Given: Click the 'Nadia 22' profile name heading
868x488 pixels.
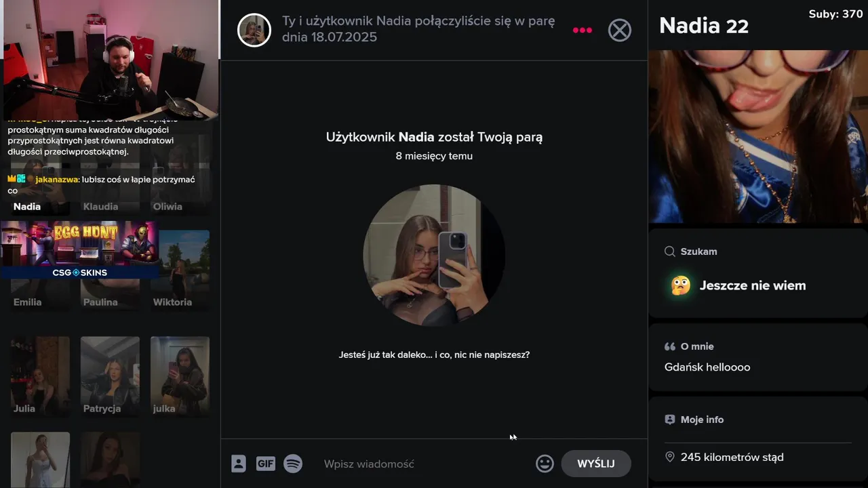Looking at the screenshot, I should click(x=704, y=26).
